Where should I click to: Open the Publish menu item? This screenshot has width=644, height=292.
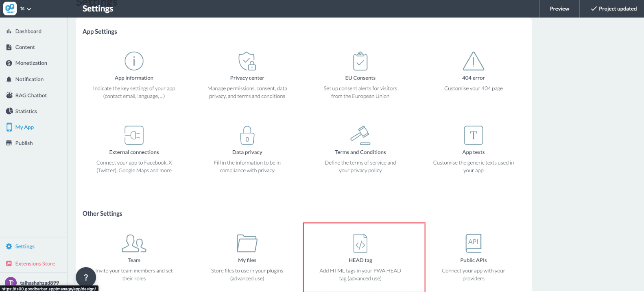[x=24, y=143]
